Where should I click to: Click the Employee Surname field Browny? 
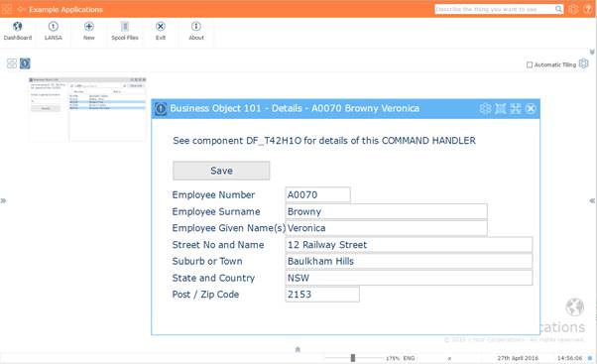[386, 211]
